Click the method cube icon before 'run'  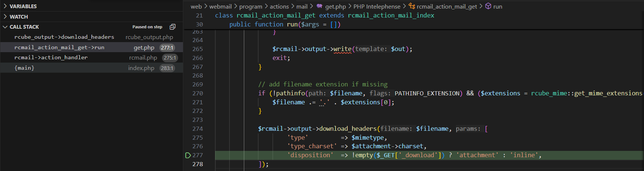tap(488, 6)
